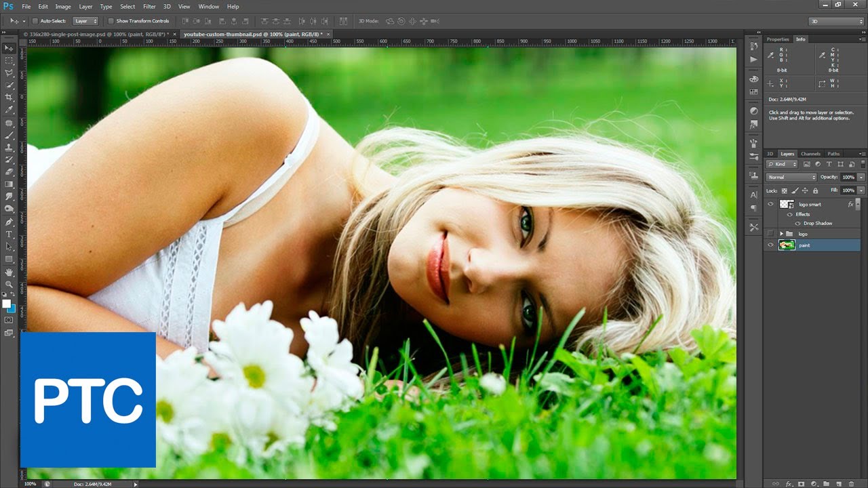
Task: Select the Clone Stamp tool
Action: [x=9, y=148]
